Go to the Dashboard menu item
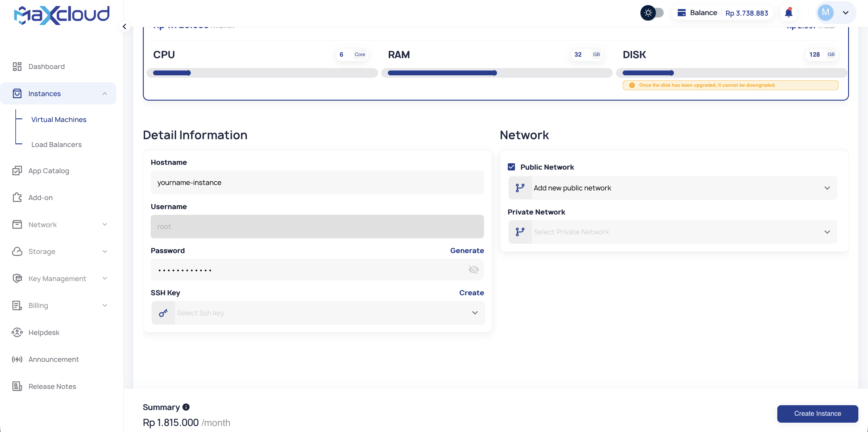The height and width of the screenshot is (432, 868). (x=46, y=66)
